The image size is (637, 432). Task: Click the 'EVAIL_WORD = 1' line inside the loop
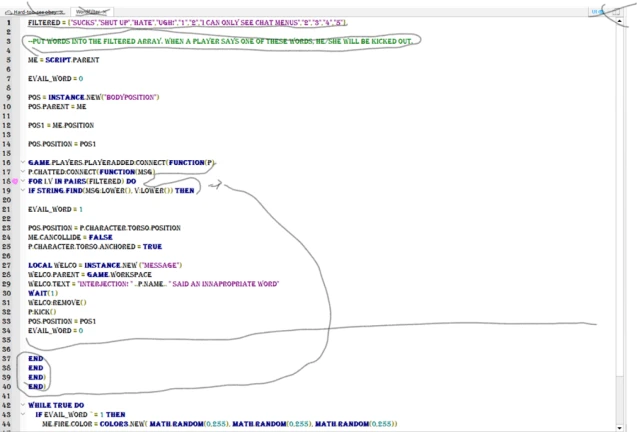coord(55,208)
